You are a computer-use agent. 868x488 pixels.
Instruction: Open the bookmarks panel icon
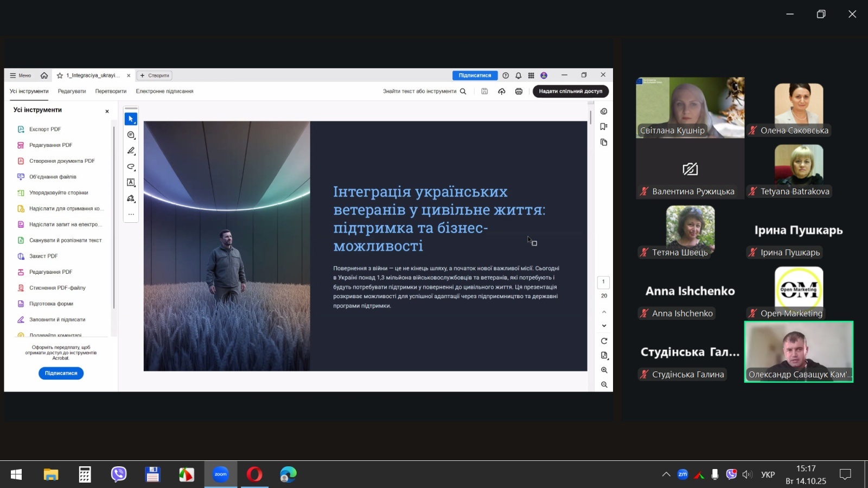[x=604, y=127]
